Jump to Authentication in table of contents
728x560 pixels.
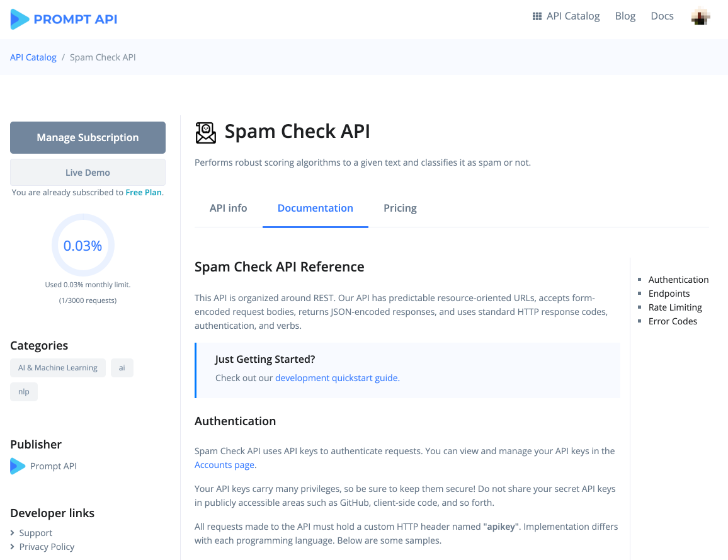click(678, 280)
